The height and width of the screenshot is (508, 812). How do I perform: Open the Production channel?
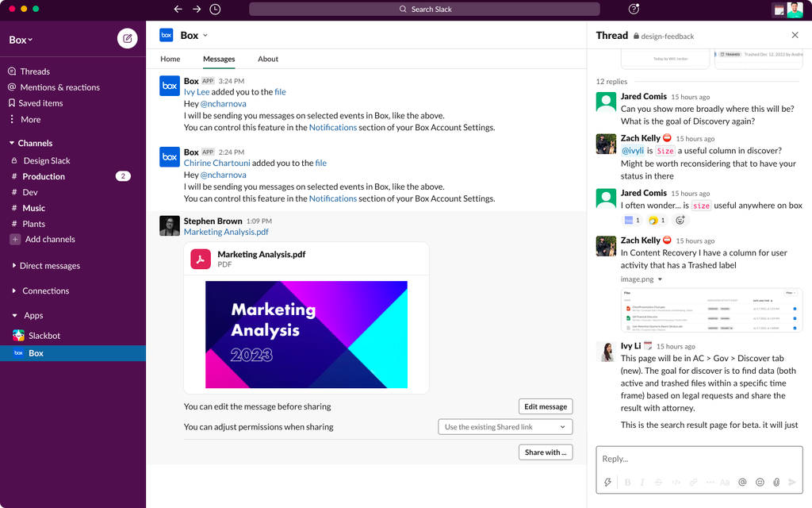[44, 176]
